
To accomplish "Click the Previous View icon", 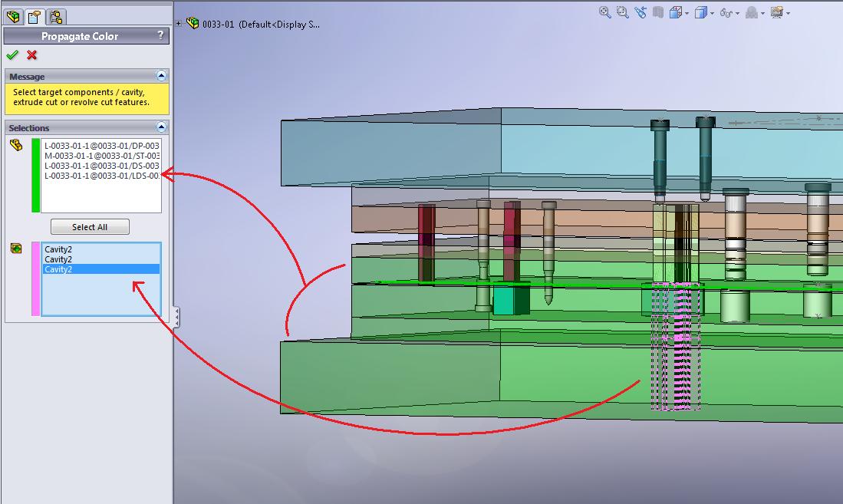I will pyautogui.click(x=640, y=12).
